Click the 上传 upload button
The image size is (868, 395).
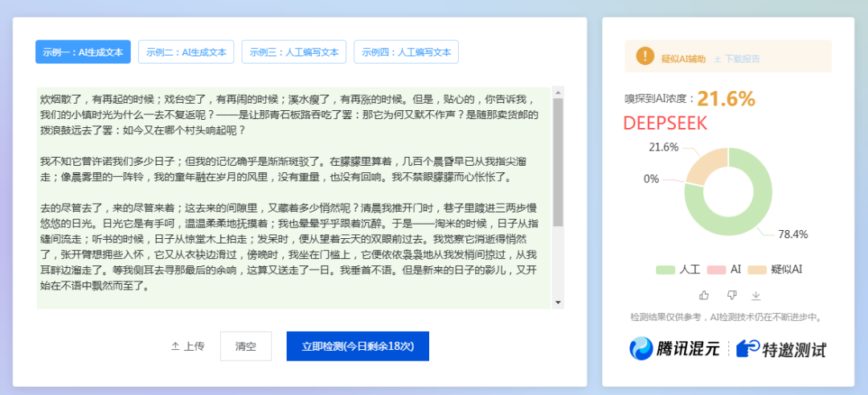187,346
